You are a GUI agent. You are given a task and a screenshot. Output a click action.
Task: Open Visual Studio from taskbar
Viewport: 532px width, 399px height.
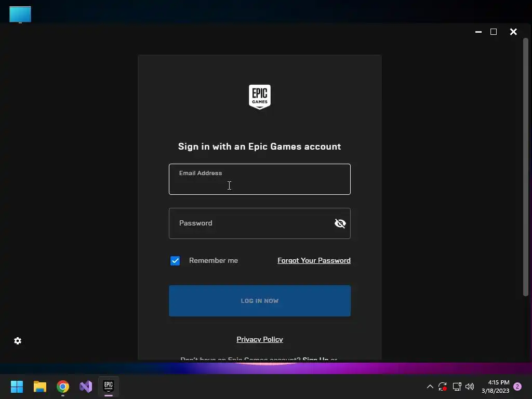click(86, 387)
